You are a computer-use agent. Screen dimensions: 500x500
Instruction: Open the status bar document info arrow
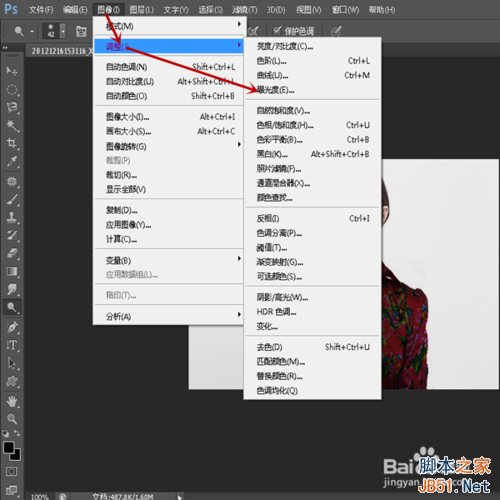180,497
